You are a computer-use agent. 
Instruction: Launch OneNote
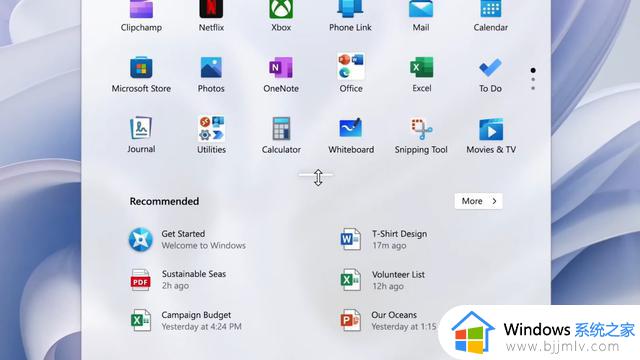pos(281,75)
